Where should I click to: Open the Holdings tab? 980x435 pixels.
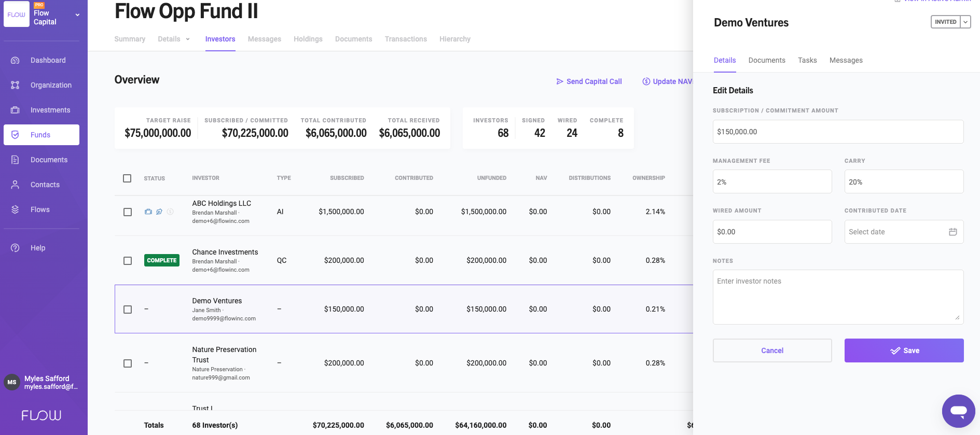(x=308, y=39)
